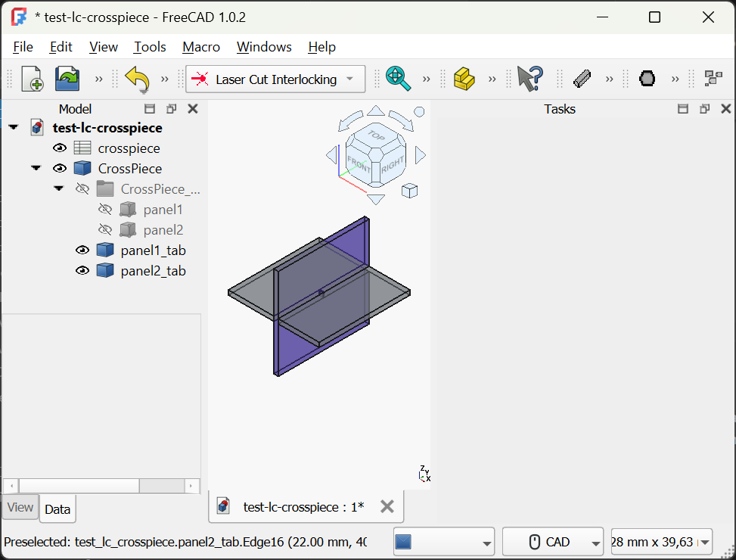Collapse the Model panel with its minimize icon

(150, 109)
